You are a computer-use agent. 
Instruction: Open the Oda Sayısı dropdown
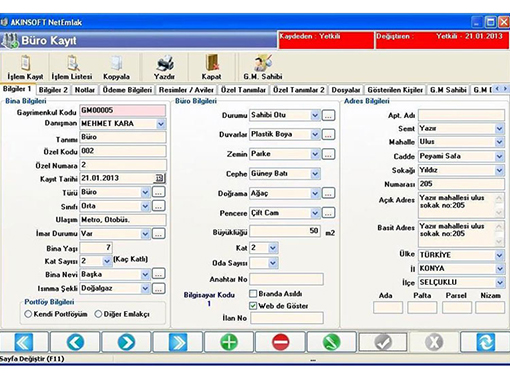pos(273,263)
